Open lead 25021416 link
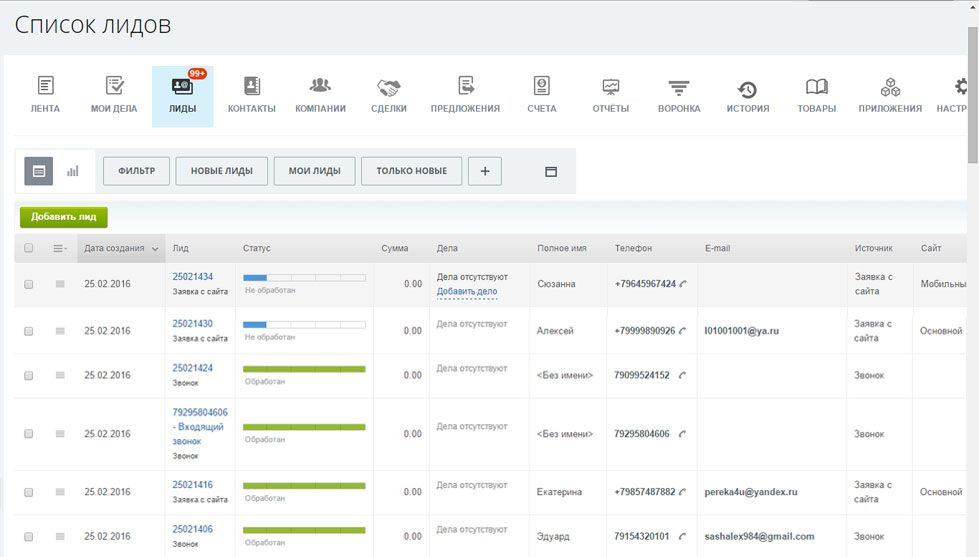 tap(193, 485)
